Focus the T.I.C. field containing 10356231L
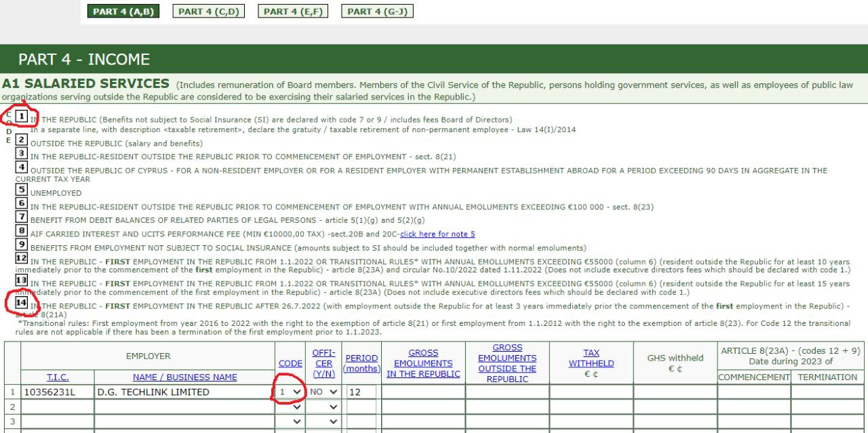868x433 pixels. click(x=57, y=392)
